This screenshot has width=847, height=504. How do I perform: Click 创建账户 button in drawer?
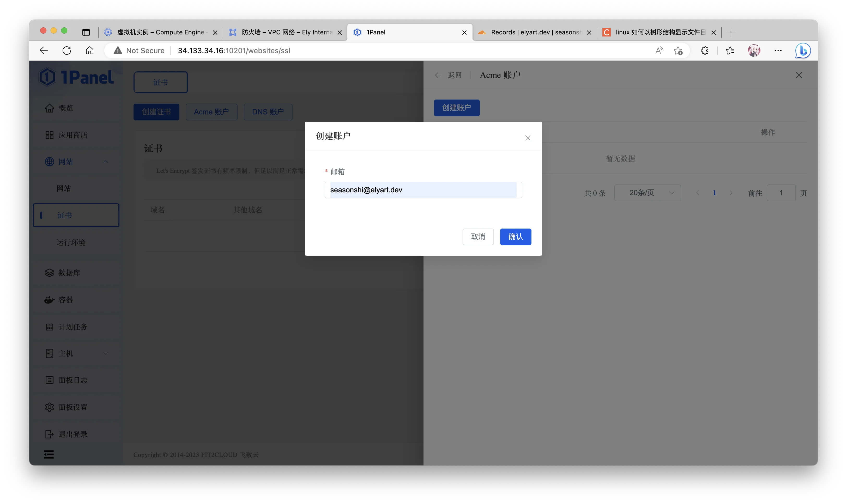(456, 108)
